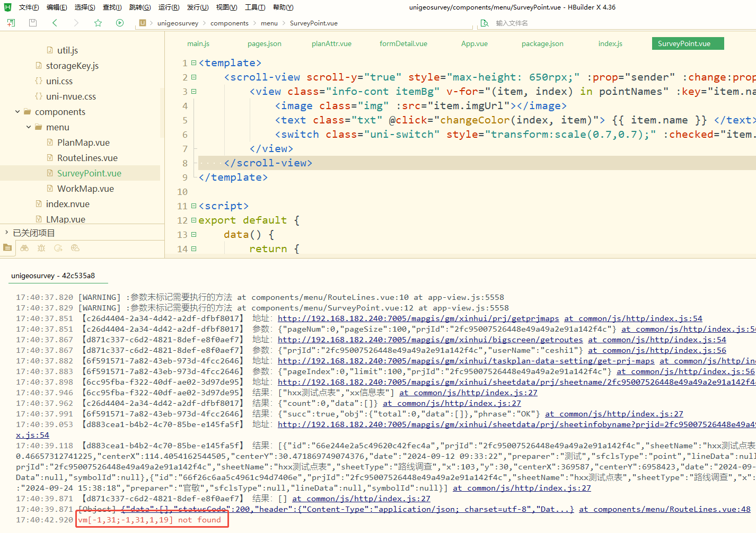This screenshot has height=533, width=756.
Task: Open the search binoculars panel icon
Action: [x=24, y=247]
